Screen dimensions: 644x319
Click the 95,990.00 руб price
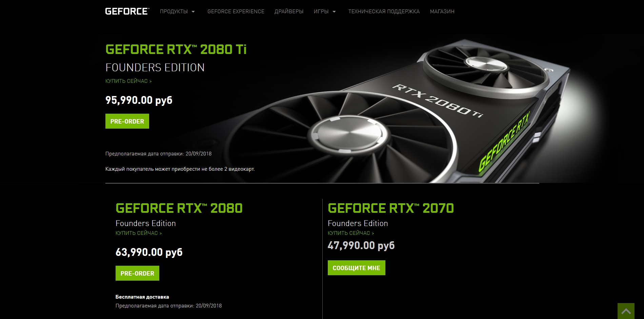coord(139,100)
